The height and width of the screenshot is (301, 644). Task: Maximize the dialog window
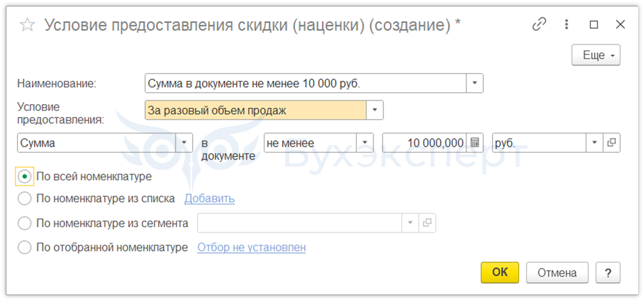(x=594, y=24)
